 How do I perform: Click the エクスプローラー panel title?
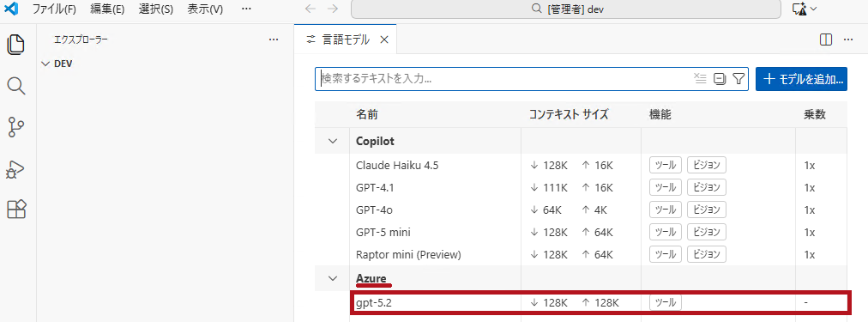[x=81, y=39]
